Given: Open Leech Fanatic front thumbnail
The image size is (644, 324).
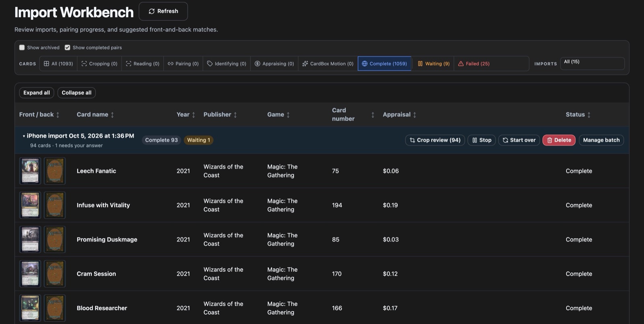Looking at the screenshot, I should click(30, 171).
